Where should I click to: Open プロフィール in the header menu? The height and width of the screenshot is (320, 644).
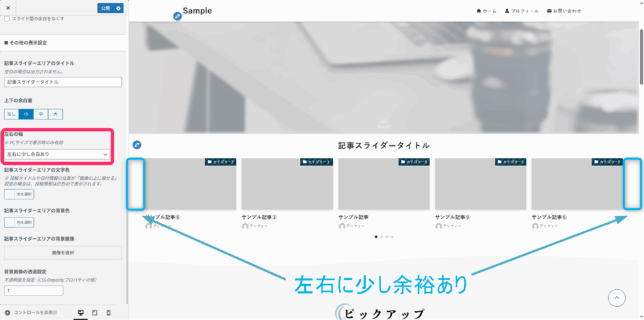click(521, 11)
